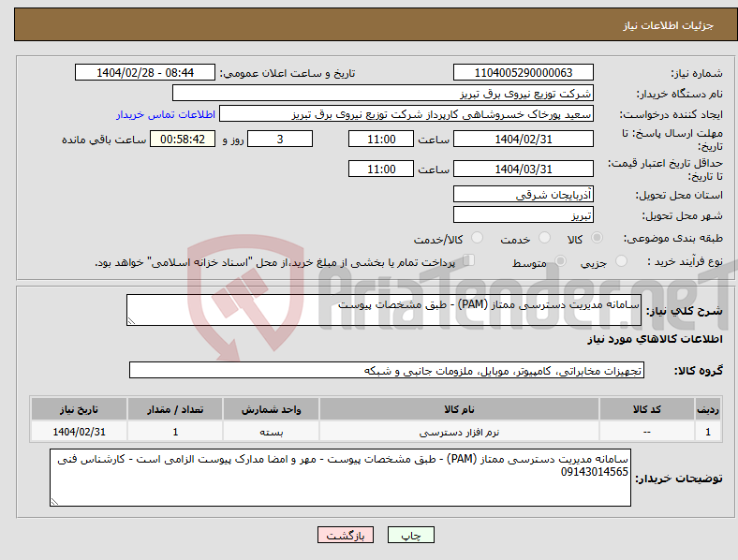The height and width of the screenshot is (560, 738).
Task: Click the بازگشت (back) button
Action: (346, 535)
